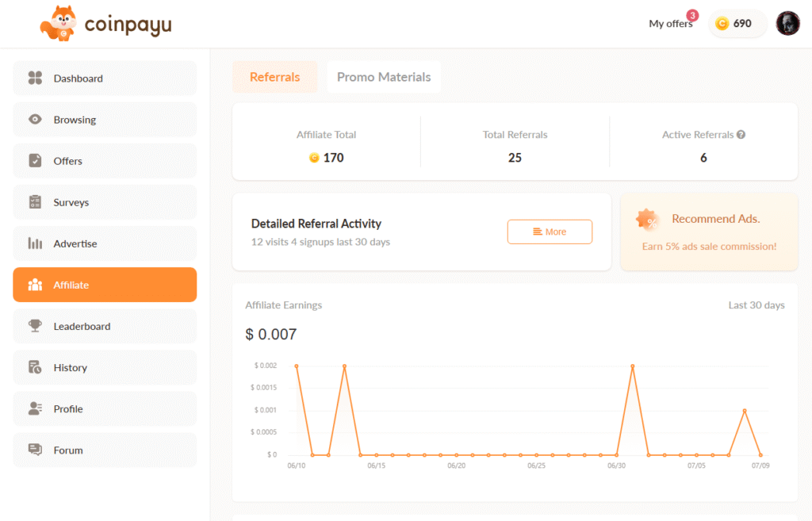Click the gold coin icon beside 690

pos(722,23)
